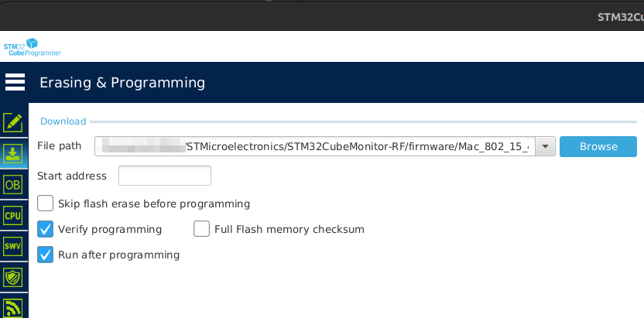Focus the Start address field
Screen dimensions: 644x318
coord(165,176)
